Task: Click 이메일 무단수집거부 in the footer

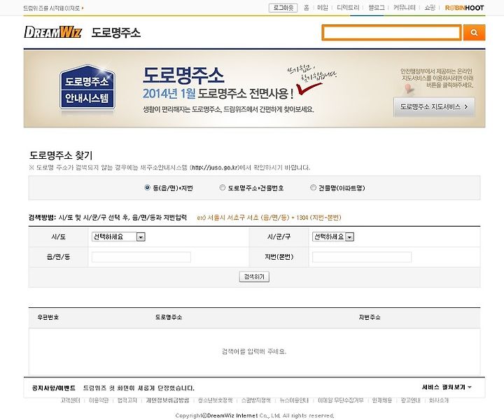Action: pos(341,400)
